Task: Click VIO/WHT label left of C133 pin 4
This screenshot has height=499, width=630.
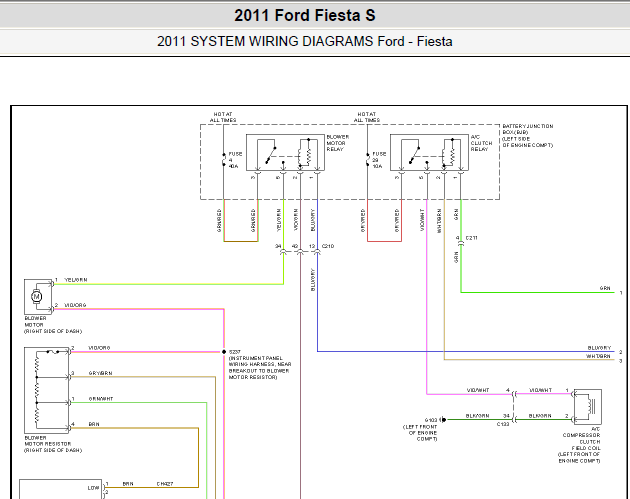Action: point(478,390)
